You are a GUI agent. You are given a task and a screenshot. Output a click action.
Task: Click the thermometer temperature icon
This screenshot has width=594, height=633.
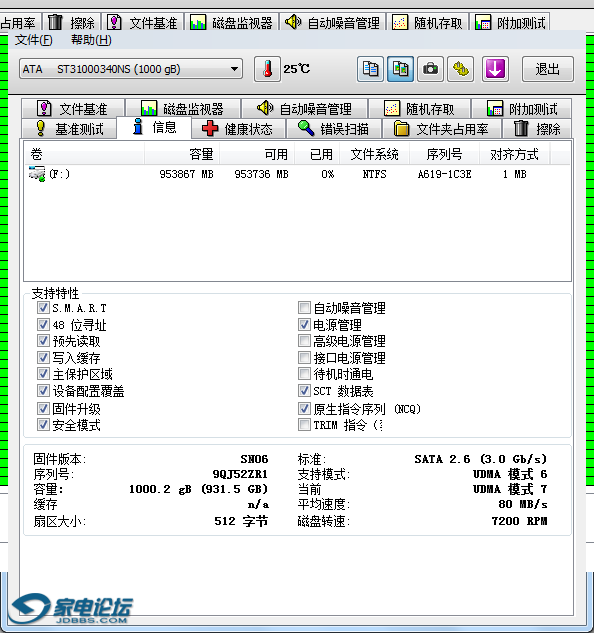267,69
